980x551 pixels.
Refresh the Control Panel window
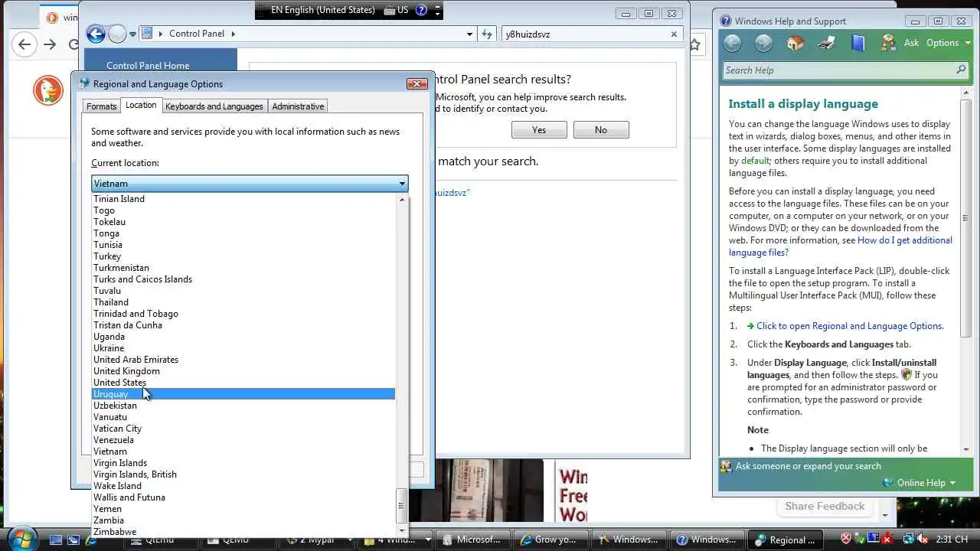click(487, 34)
